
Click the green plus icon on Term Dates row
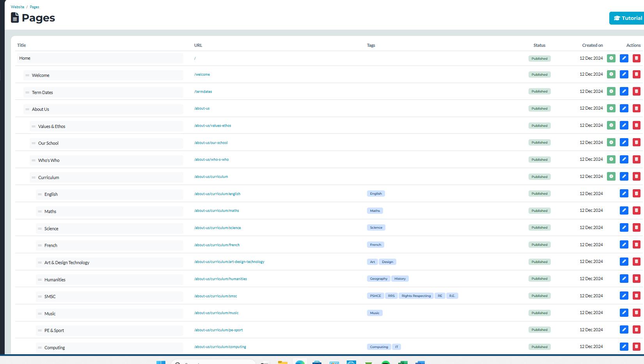click(611, 91)
